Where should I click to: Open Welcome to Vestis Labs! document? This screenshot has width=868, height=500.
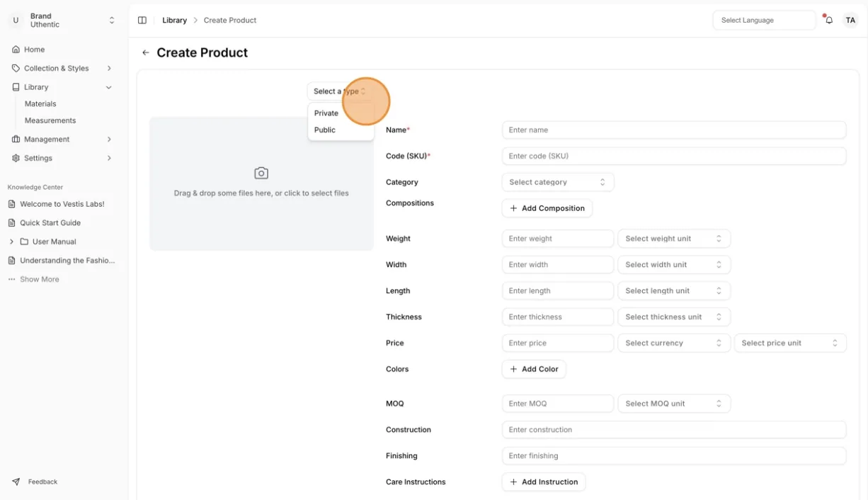click(x=62, y=204)
